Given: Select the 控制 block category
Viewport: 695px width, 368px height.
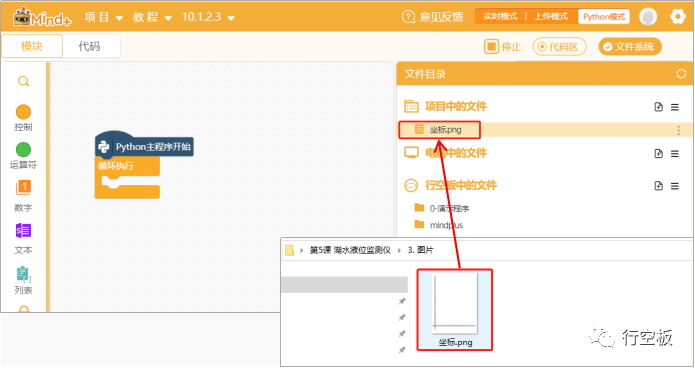Looking at the screenshot, I should (23, 118).
